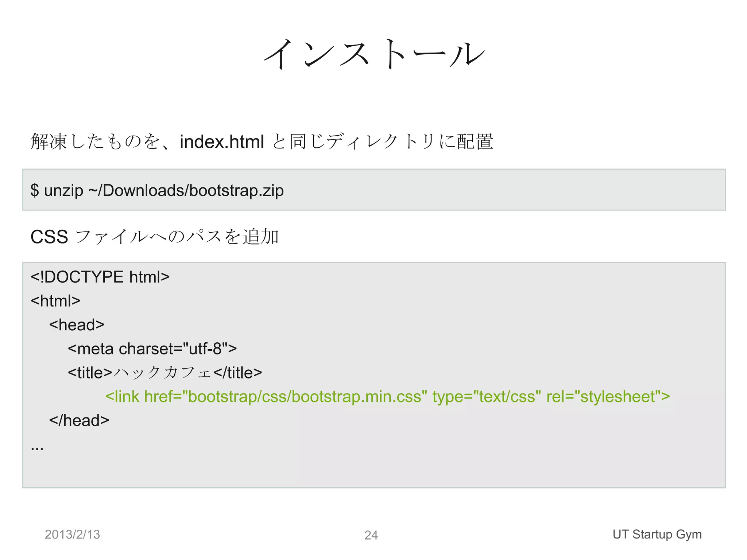Click the 2013/2/13 date in the footer
The width and height of the screenshot is (747, 560).
point(72,534)
